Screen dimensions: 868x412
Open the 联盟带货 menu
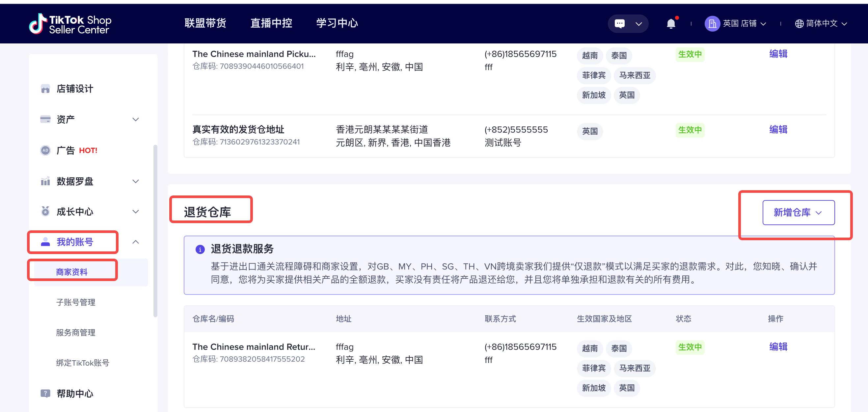coord(205,23)
